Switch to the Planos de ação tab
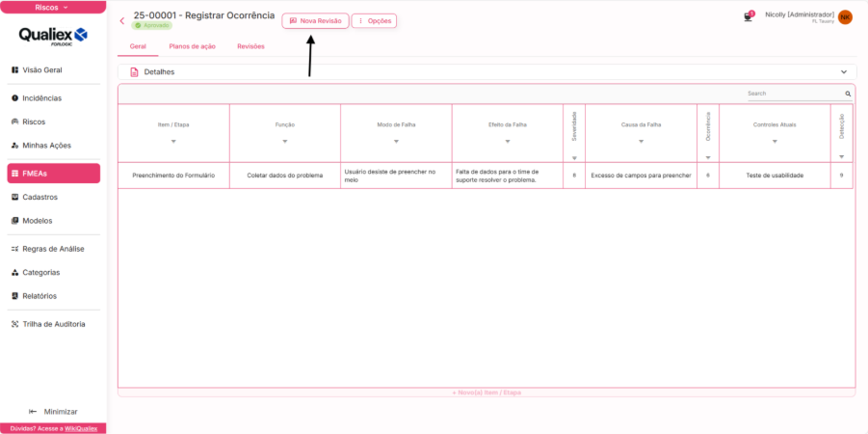This screenshot has height=434, width=868. (192, 46)
